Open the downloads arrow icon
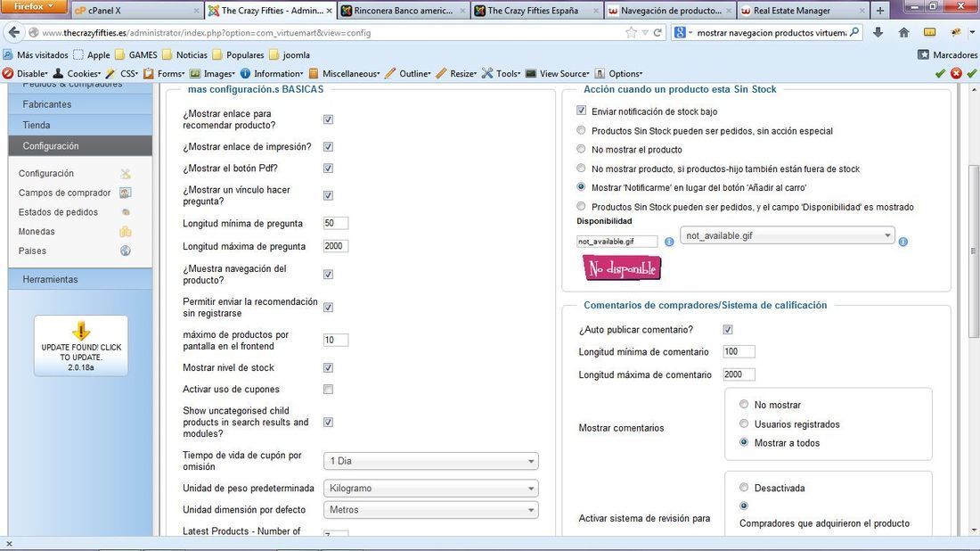 878,32
